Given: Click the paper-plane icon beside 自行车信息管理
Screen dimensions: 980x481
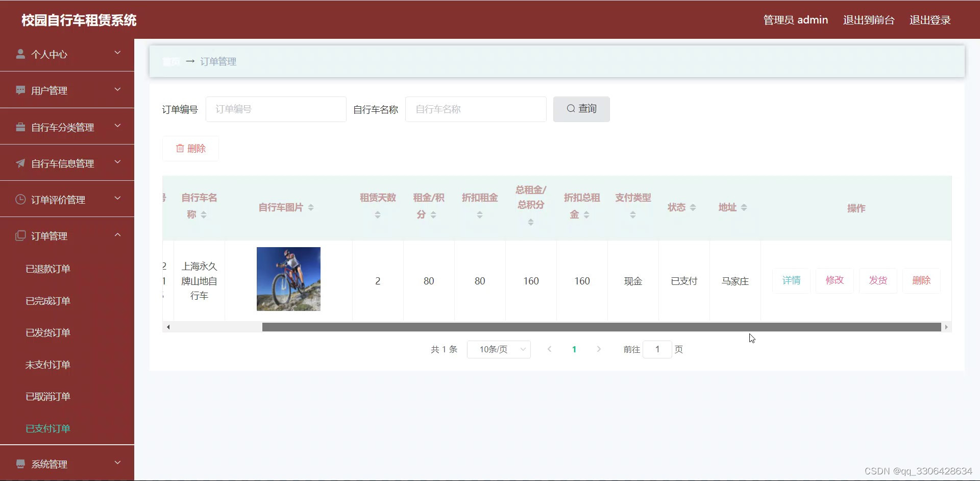Looking at the screenshot, I should pyautogui.click(x=19, y=163).
